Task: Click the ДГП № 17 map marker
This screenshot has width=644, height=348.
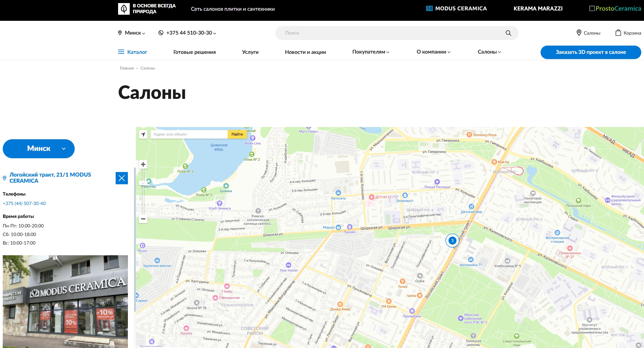Action: tap(372, 197)
